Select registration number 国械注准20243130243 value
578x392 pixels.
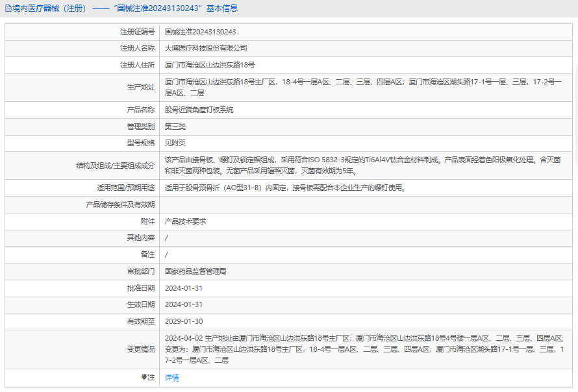pos(200,32)
